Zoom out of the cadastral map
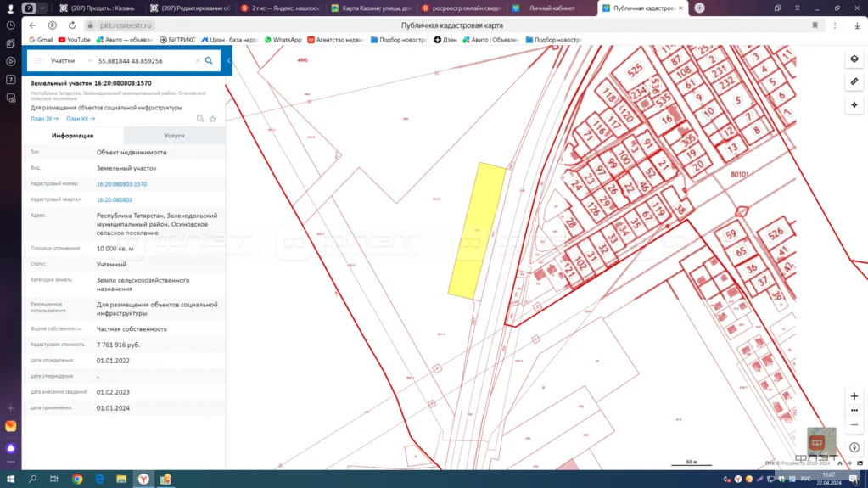Image resolution: width=868 pixels, height=488 pixels. coord(854,425)
